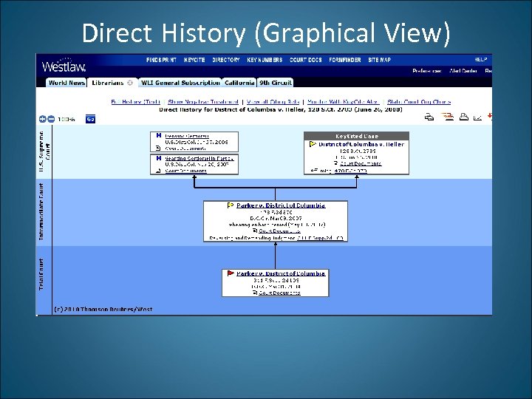The width and height of the screenshot is (532, 399).
Task: Open the Alert Center link
Action: [x=463, y=71]
